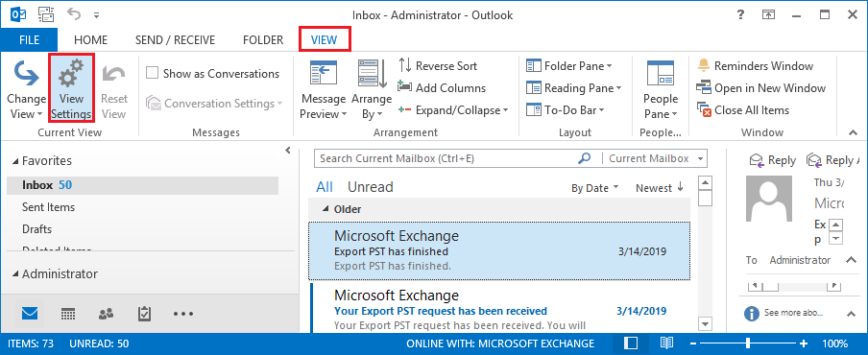The image size is (868, 355).
Task: Click the zoom slider handle
Action: pos(748,343)
